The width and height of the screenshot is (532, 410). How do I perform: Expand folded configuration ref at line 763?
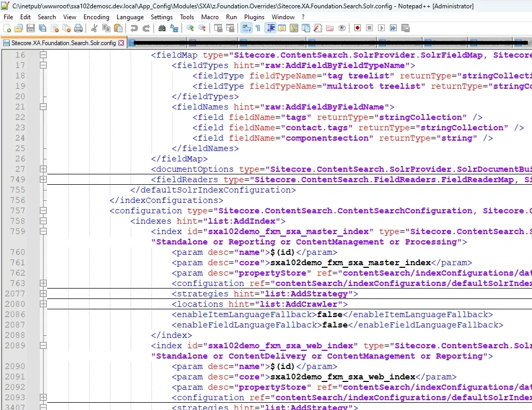[43, 283]
